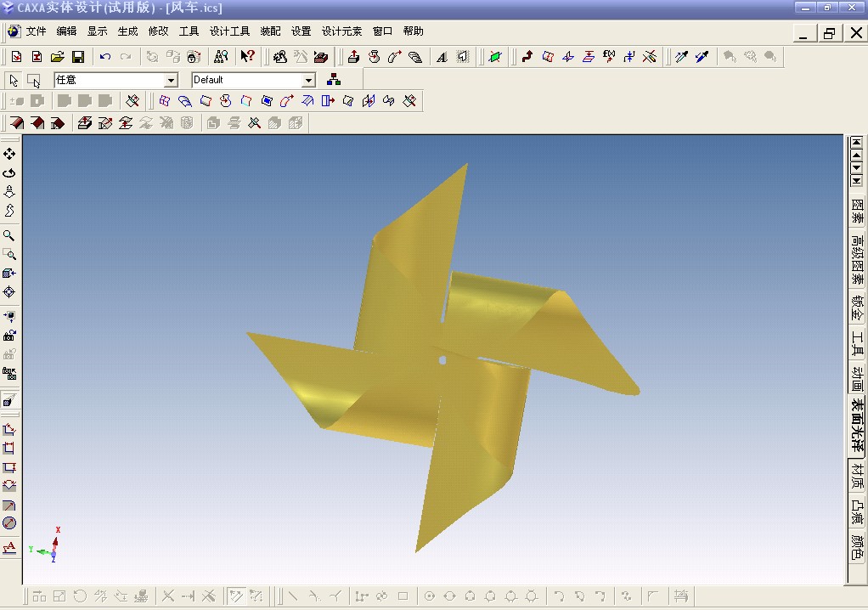Click the CAXA document icon beside 文件
The image size is (868, 610).
coord(14,31)
